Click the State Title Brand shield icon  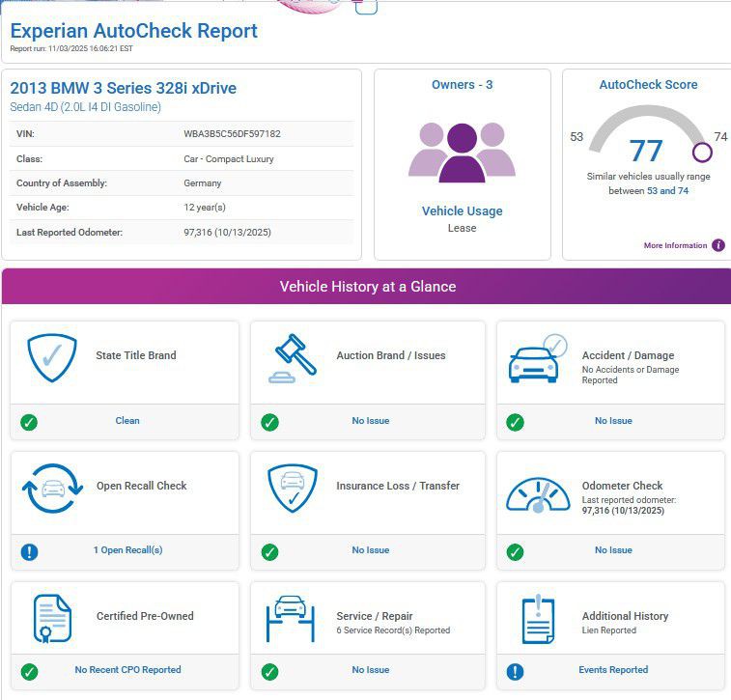[x=51, y=359]
